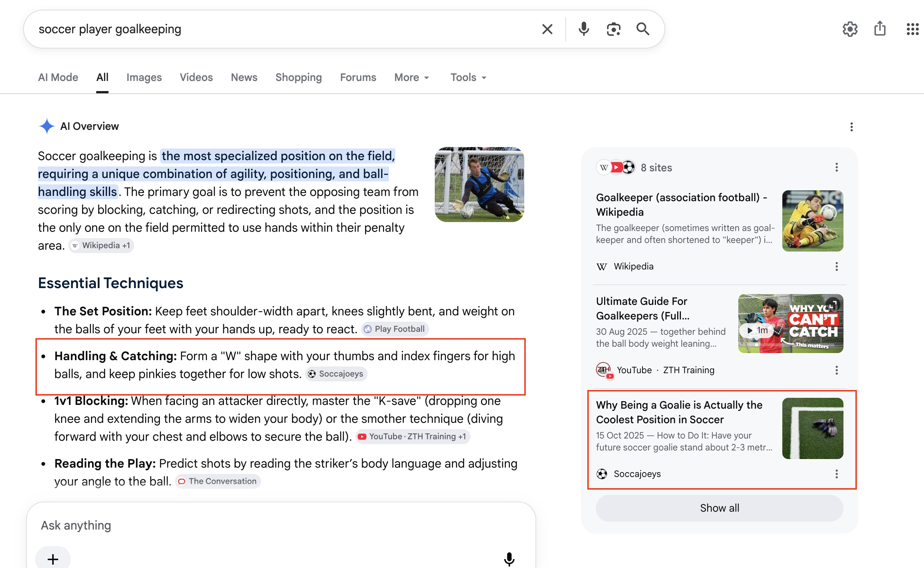This screenshot has height=568, width=924.
Task: Open Goalkeeper (association football) Wikipedia result
Action: coord(681,205)
